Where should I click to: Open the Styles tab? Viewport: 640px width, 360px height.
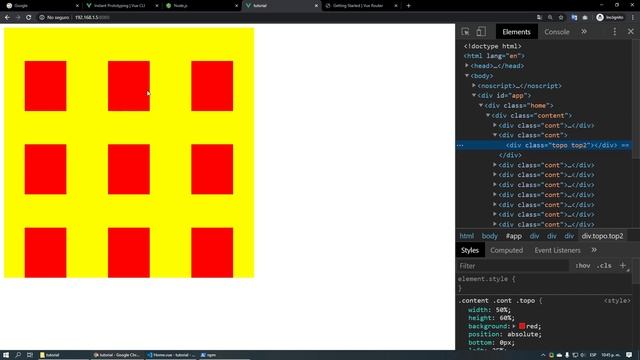[x=470, y=250]
